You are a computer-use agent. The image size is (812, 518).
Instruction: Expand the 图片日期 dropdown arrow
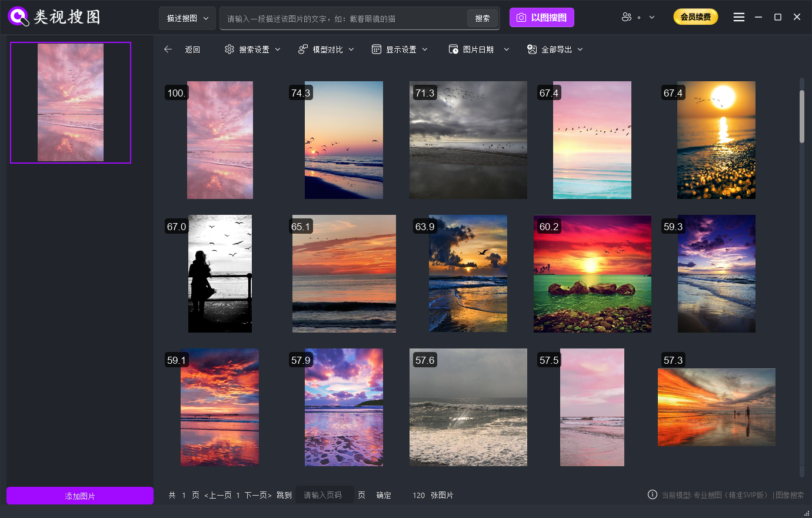[x=506, y=49]
